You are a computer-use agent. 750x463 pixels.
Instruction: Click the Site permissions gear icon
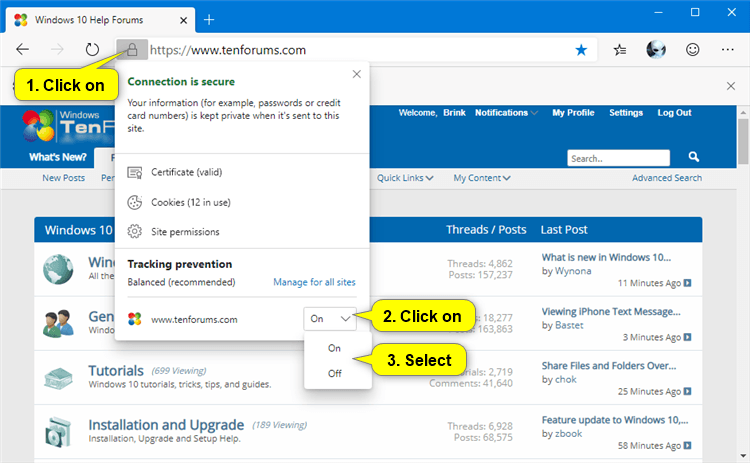(134, 232)
